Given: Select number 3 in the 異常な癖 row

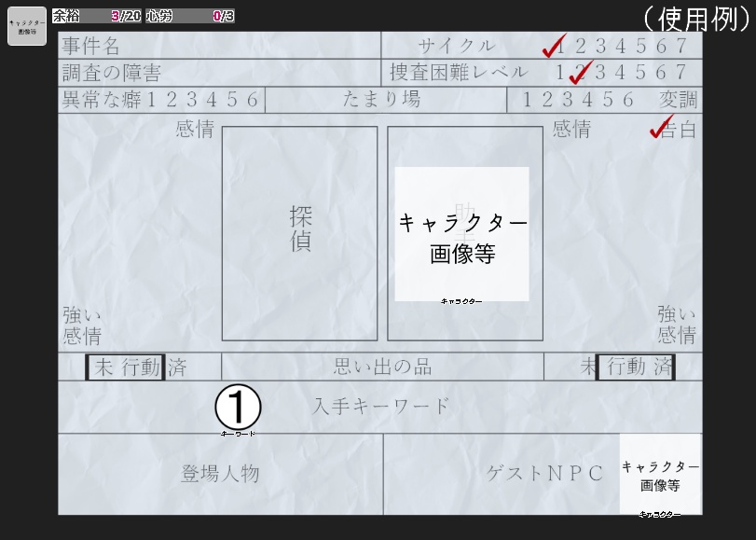Looking at the screenshot, I should tap(193, 100).
